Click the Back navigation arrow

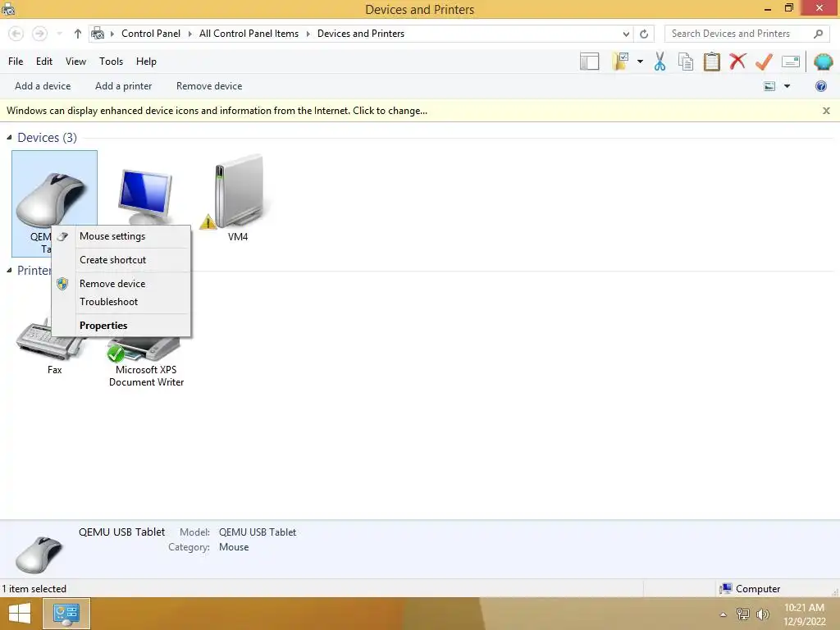pos(16,34)
